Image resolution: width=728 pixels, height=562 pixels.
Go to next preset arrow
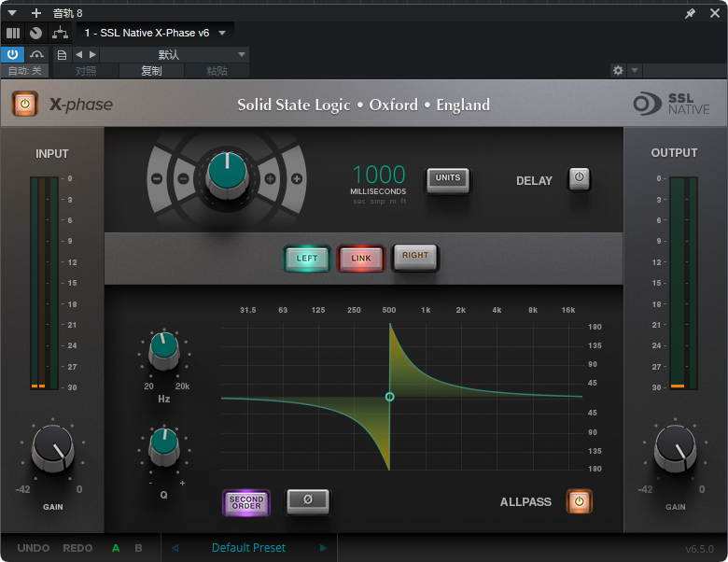323,548
